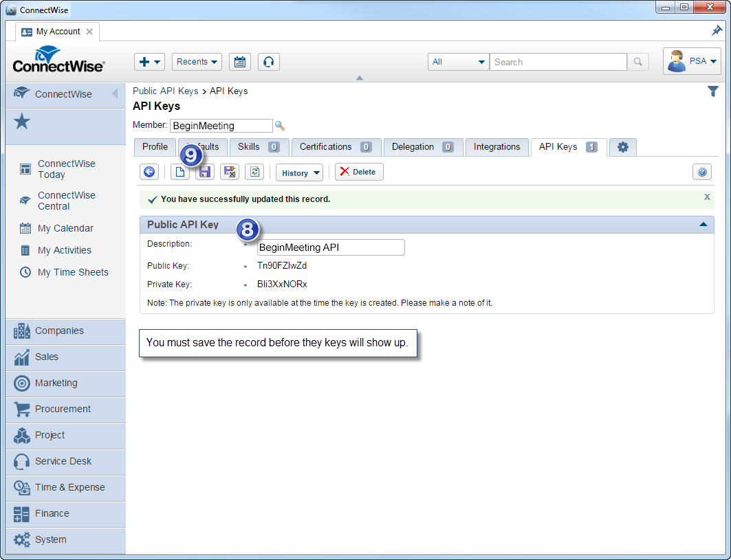Click the pin icon at top right
The image size is (731, 560).
coord(717,31)
